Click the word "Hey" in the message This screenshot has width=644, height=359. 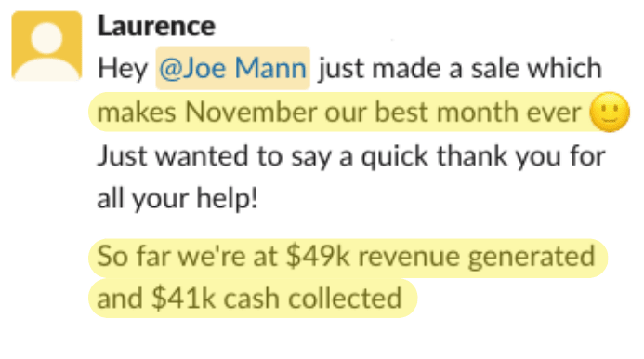[123, 69]
